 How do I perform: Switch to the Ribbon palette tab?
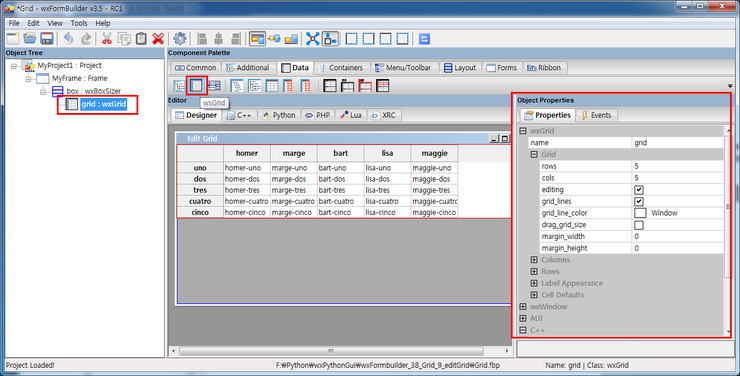(x=545, y=68)
